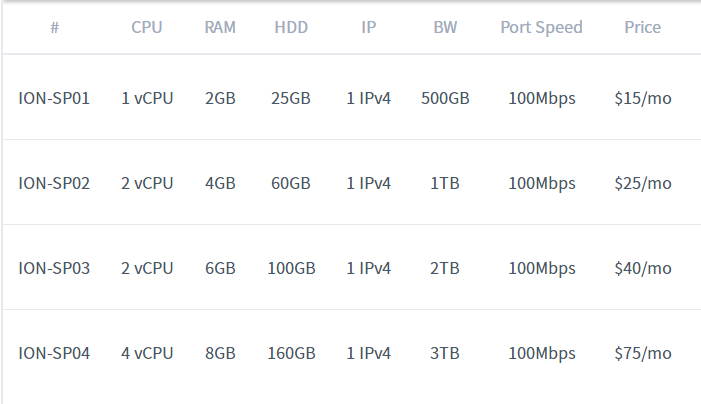This screenshot has height=404, width=701.
Task: Click the $15/mo price cell
Action: [642, 98]
